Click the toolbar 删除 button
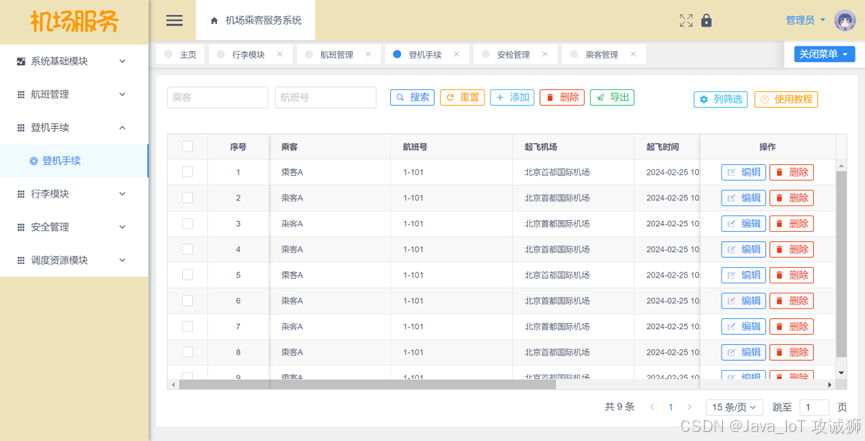Screen dimensions: 865x441 562,98
